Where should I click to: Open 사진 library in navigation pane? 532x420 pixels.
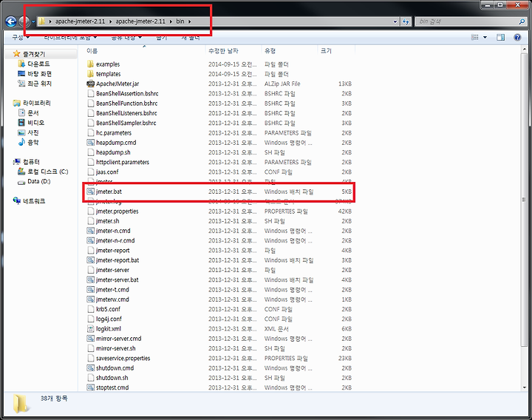click(x=33, y=132)
